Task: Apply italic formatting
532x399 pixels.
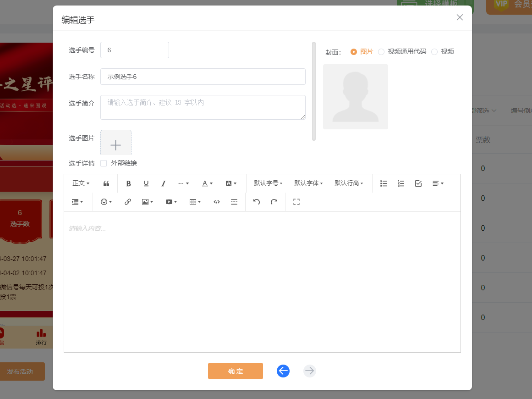Action: tap(163, 183)
